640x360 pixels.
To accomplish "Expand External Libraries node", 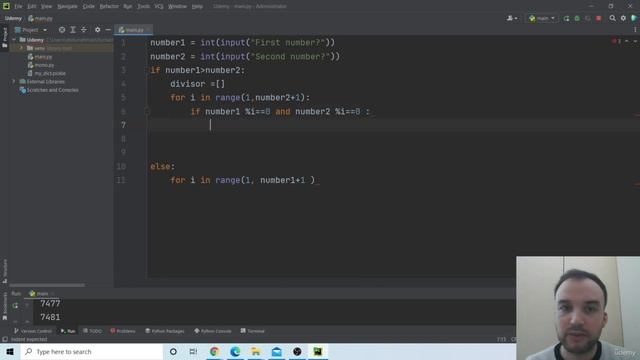I will coord(14,82).
